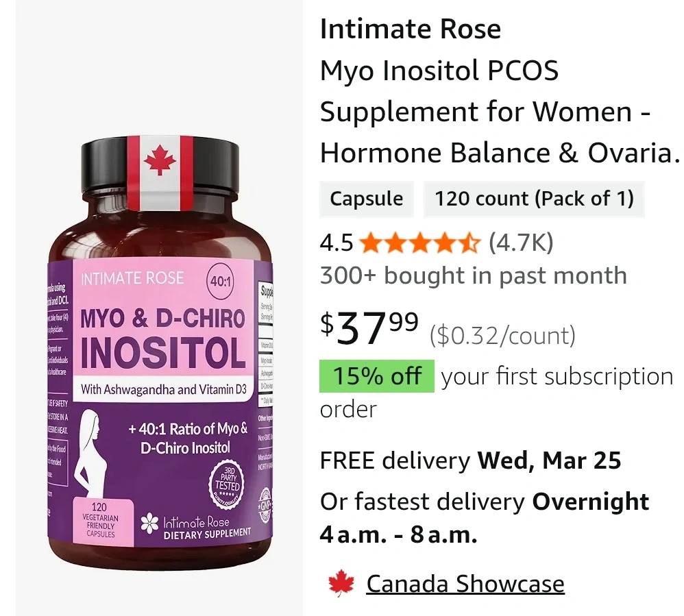Click the green 15% off badge

[x=376, y=376]
